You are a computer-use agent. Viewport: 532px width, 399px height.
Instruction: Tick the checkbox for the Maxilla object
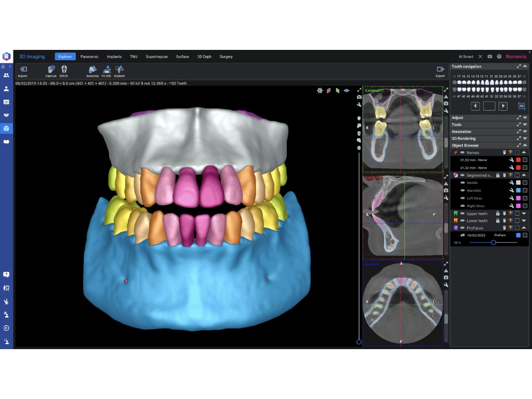[x=525, y=183]
